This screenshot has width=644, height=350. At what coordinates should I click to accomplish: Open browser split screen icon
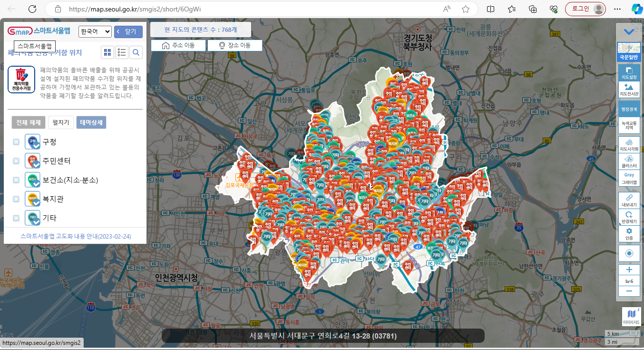click(x=491, y=9)
